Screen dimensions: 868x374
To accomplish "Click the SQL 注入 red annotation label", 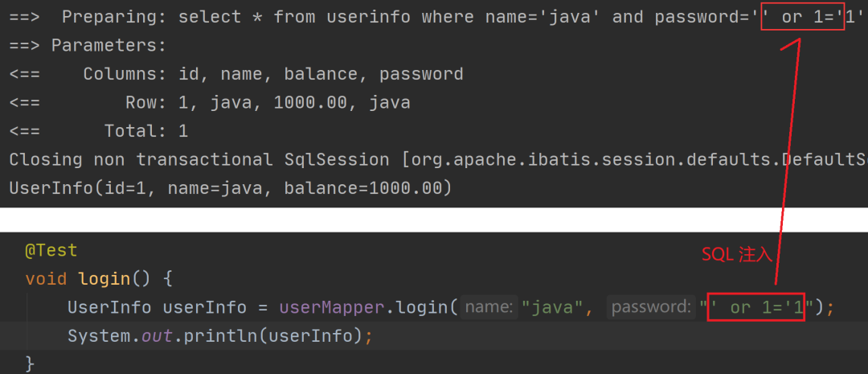I will (x=737, y=254).
